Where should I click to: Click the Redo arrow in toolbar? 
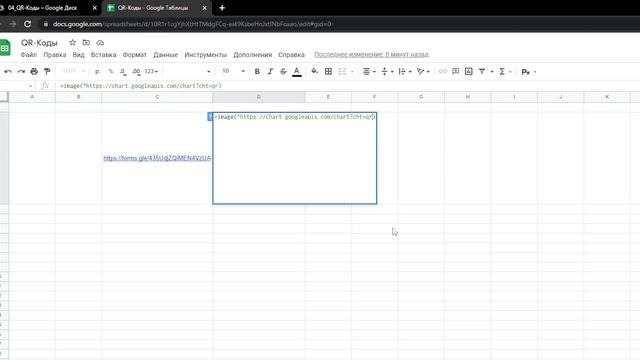point(21,71)
